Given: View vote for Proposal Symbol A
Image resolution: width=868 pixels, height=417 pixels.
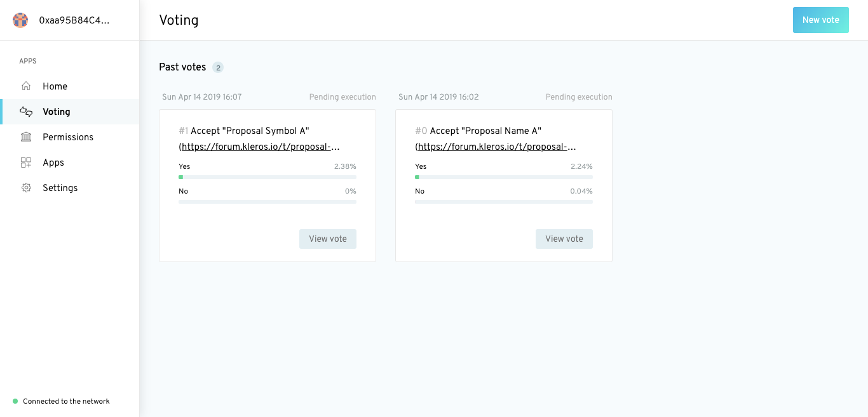Looking at the screenshot, I should [328, 239].
